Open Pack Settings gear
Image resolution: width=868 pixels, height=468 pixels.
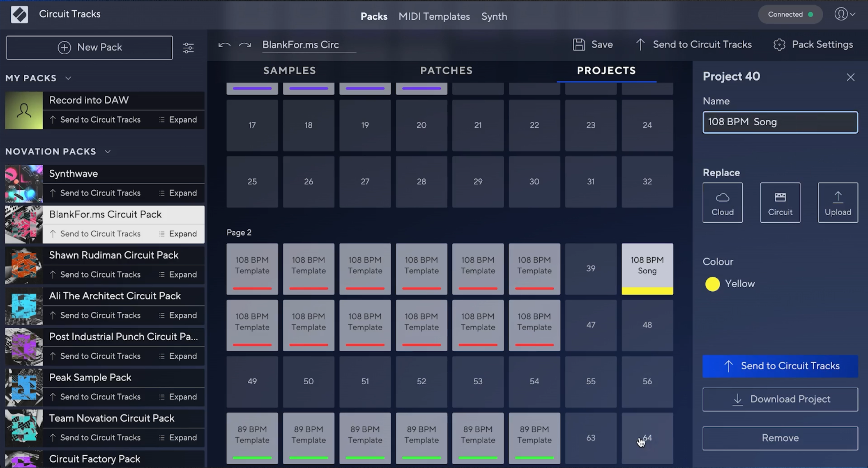pyautogui.click(x=813, y=44)
